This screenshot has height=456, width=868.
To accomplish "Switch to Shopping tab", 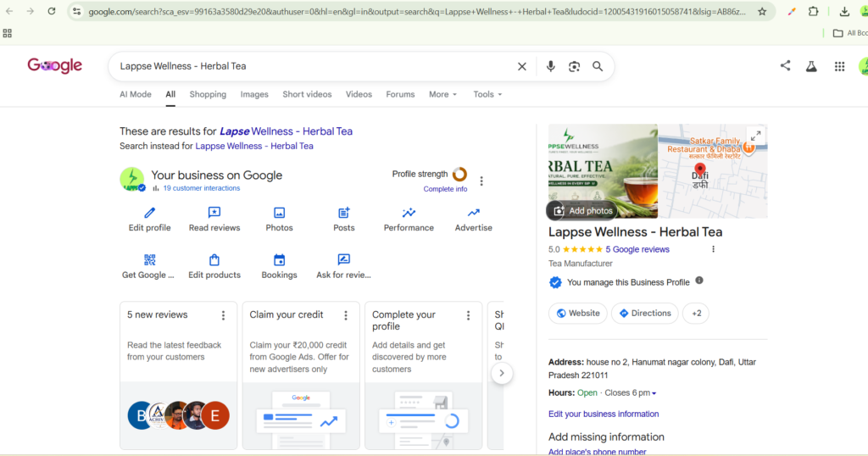I will pyautogui.click(x=208, y=95).
